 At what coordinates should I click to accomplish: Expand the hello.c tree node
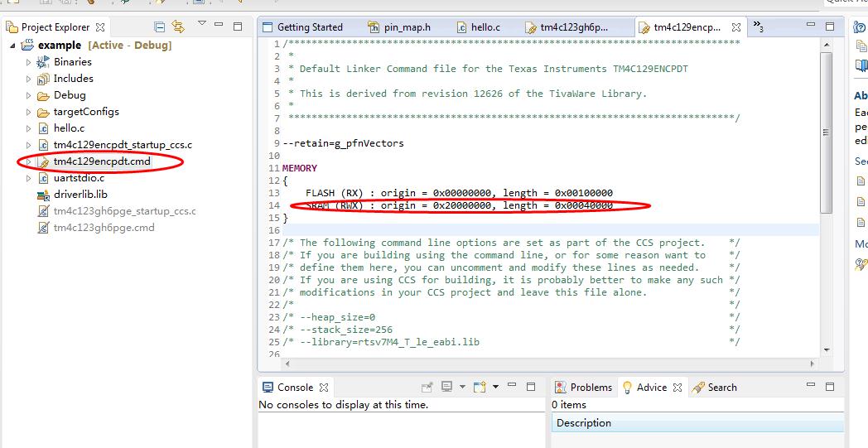pos(29,128)
